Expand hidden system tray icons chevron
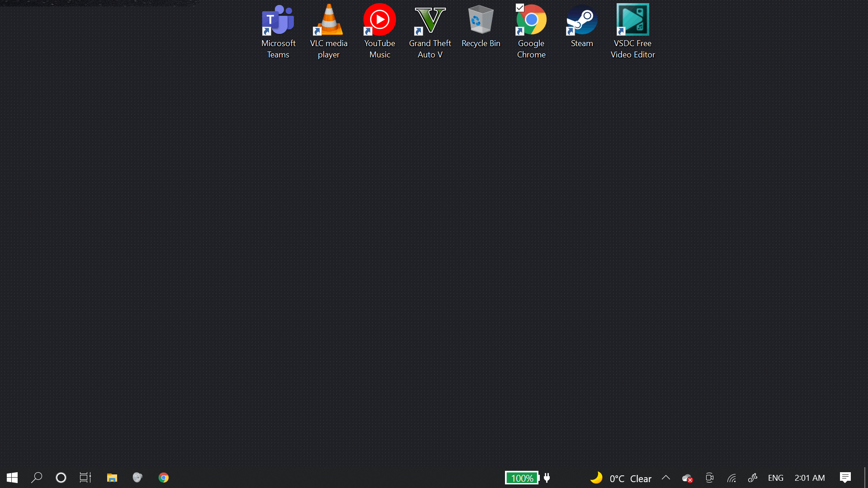The image size is (868, 488). [x=666, y=478]
